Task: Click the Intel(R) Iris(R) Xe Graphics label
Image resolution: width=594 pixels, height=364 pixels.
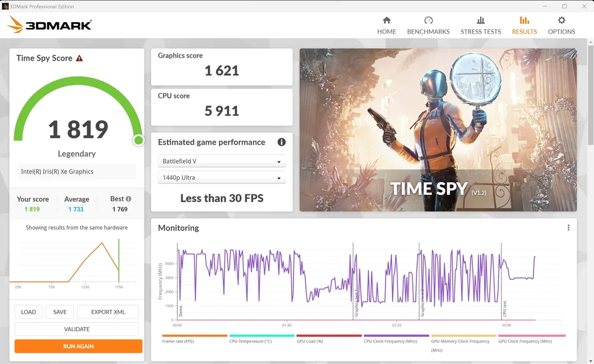Action: click(x=57, y=172)
